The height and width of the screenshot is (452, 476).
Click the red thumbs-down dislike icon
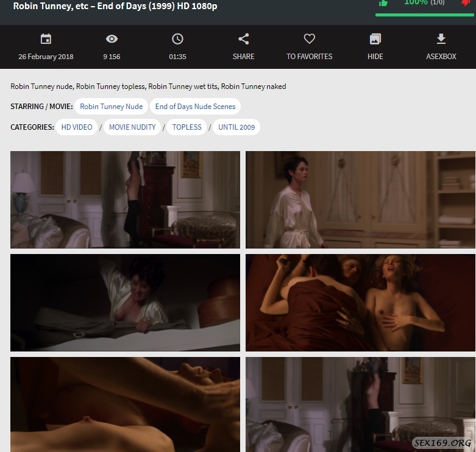click(x=466, y=3)
